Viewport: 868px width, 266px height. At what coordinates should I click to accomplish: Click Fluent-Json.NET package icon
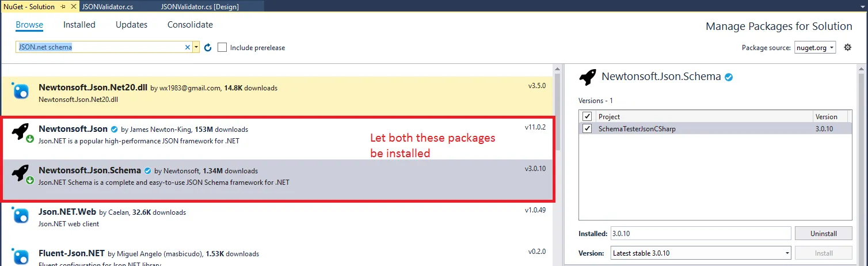21,256
